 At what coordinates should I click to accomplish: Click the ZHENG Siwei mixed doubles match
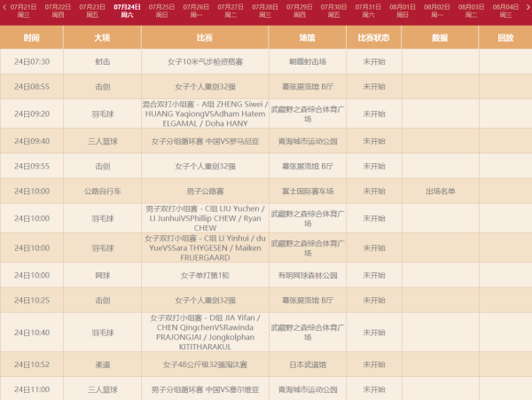(205, 114)
